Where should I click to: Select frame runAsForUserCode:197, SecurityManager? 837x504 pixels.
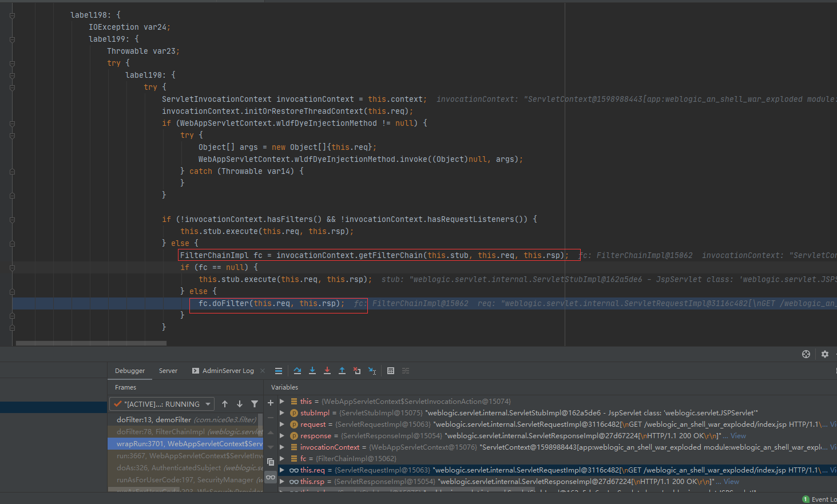click(x=186, y=480)
